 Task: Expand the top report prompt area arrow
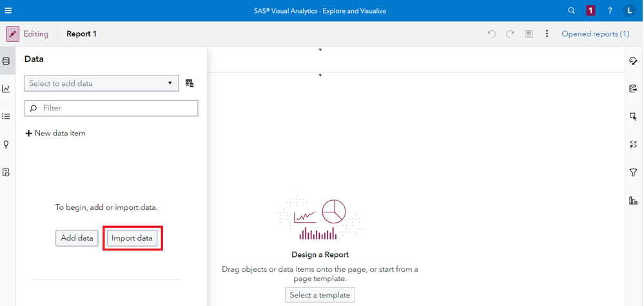coord(320,50)
